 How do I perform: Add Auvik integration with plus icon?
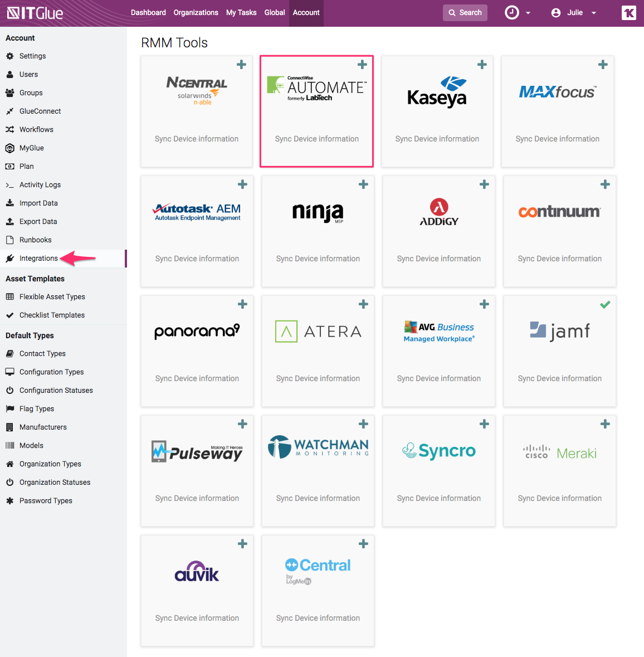tap(242, 544)
